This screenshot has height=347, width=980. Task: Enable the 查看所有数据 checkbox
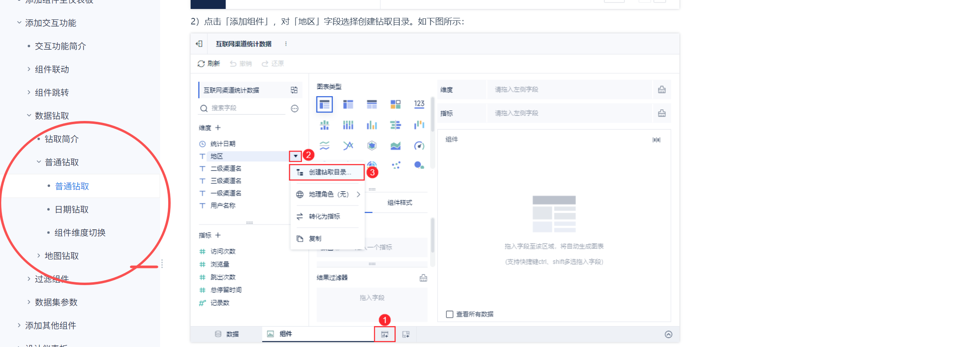pyautogui.click(x=450, y=314)
